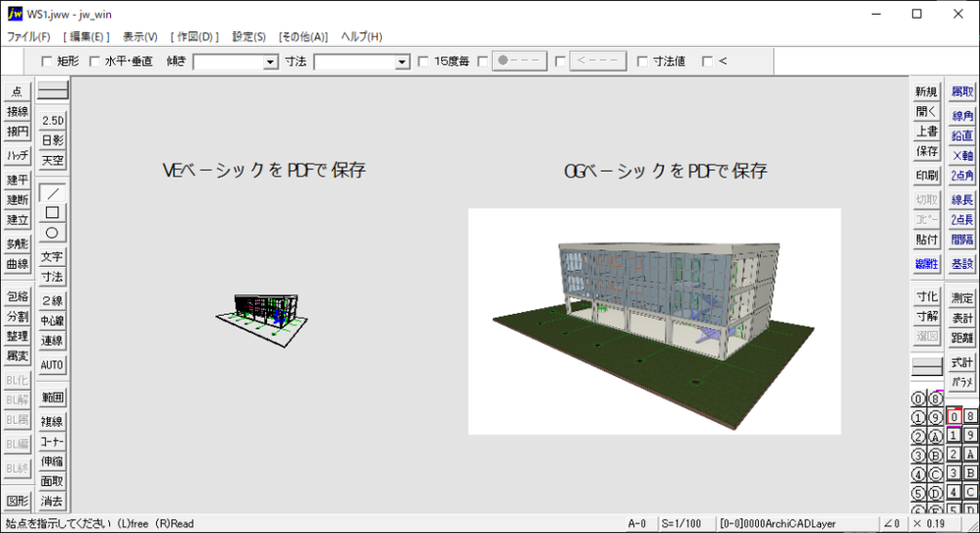Click the 消去 erase button
Image resolution: width=980 pixels, height=533 pixels.
(x=52, y=502)
